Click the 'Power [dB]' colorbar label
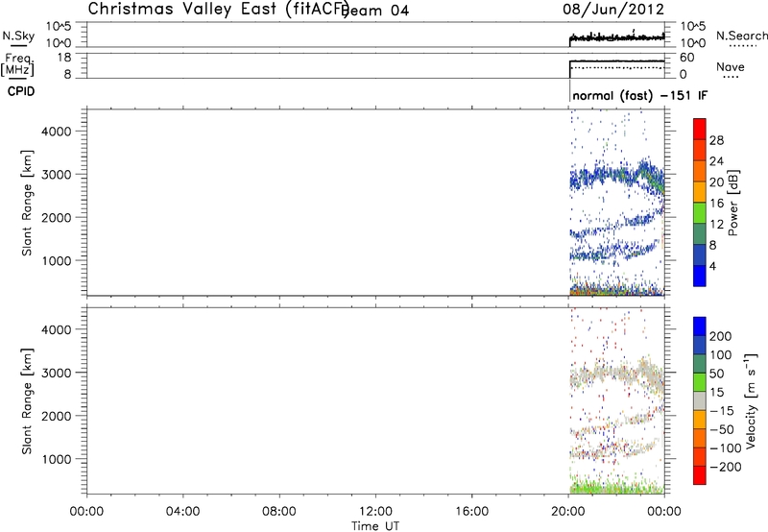768x532 pixels. click(732, 203)
